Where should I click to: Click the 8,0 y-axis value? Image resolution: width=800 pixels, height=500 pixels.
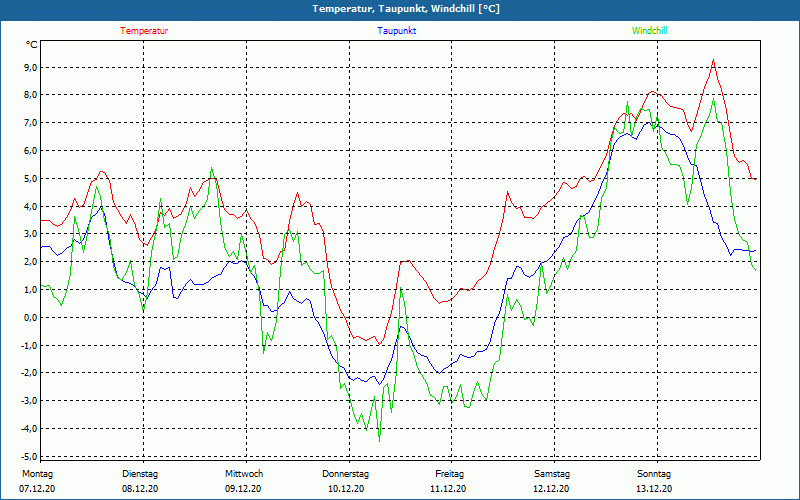coord(31,95)
